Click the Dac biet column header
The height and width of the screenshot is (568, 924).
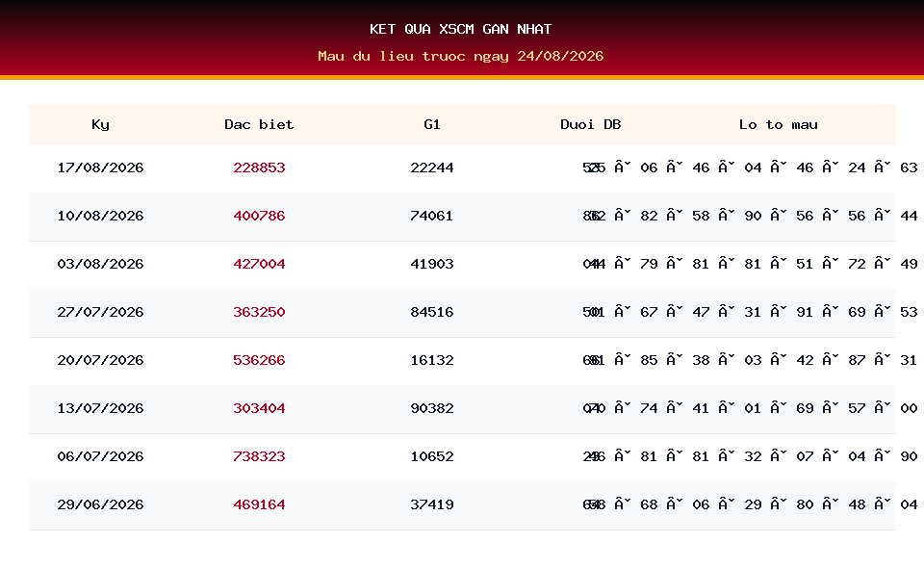coord(259,124)
